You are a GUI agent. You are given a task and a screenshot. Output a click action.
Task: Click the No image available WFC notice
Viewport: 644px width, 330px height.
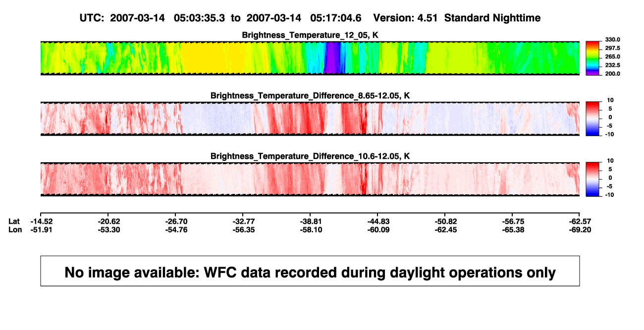coord(310,271)
